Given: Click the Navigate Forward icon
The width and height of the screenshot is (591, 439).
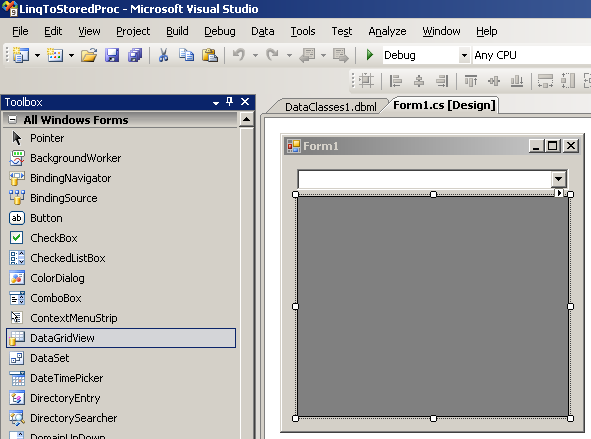Looking at the screenshot, I should (x=341, y=55).
